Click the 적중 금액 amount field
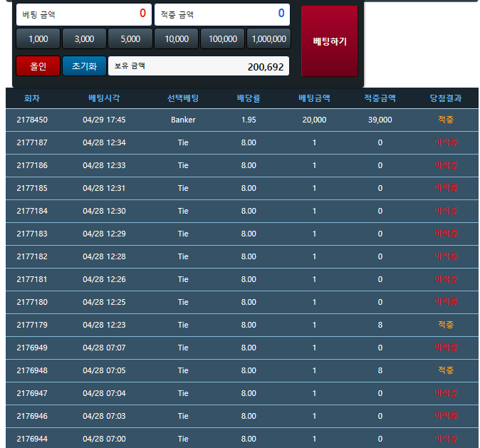The height and width of the screenshot is (448, 480). point(222,14)
